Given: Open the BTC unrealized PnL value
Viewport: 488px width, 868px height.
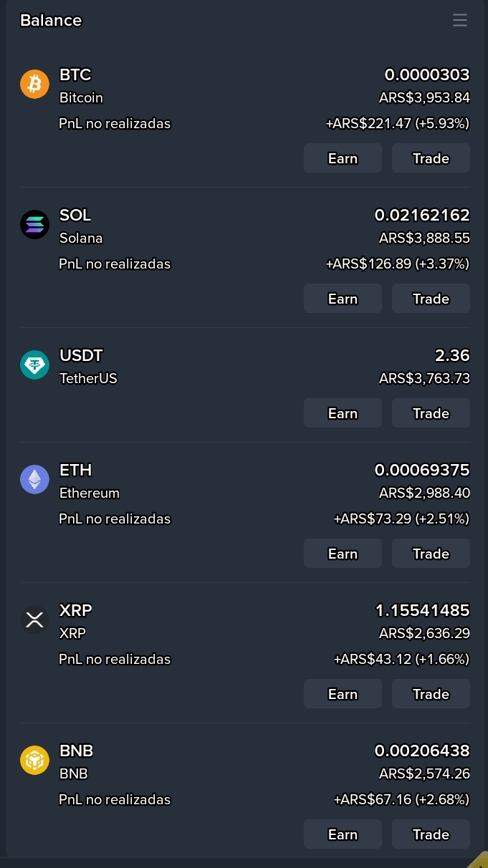Looking at the screenshot, I should [x=398, y=123].
